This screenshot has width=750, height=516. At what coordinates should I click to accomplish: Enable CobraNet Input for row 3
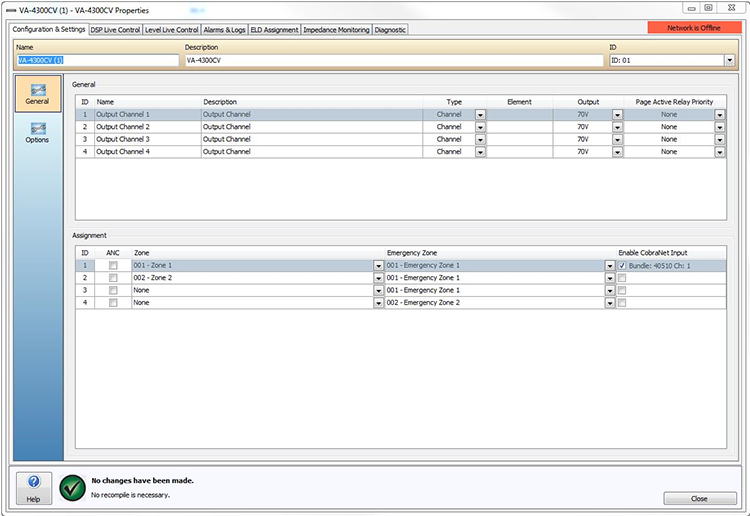622,290
